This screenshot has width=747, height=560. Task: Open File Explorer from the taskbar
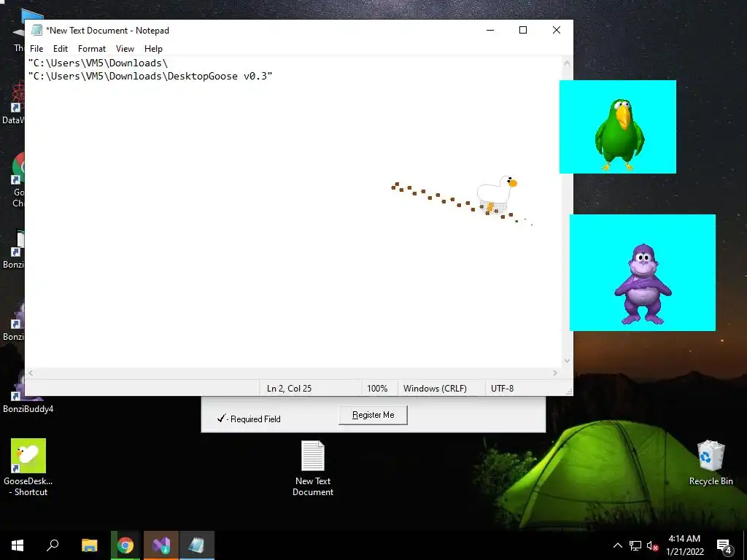[x=89, y=545]
